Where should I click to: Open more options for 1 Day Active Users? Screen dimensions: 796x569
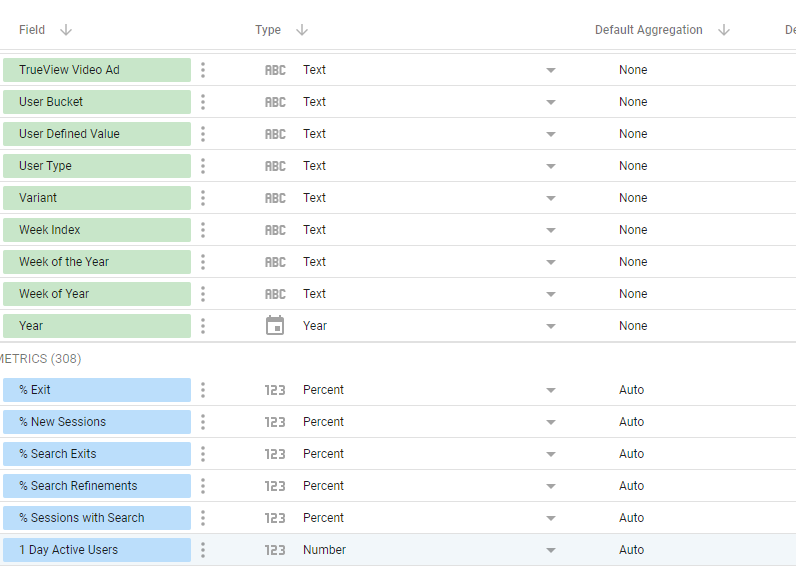coord(203,550)
